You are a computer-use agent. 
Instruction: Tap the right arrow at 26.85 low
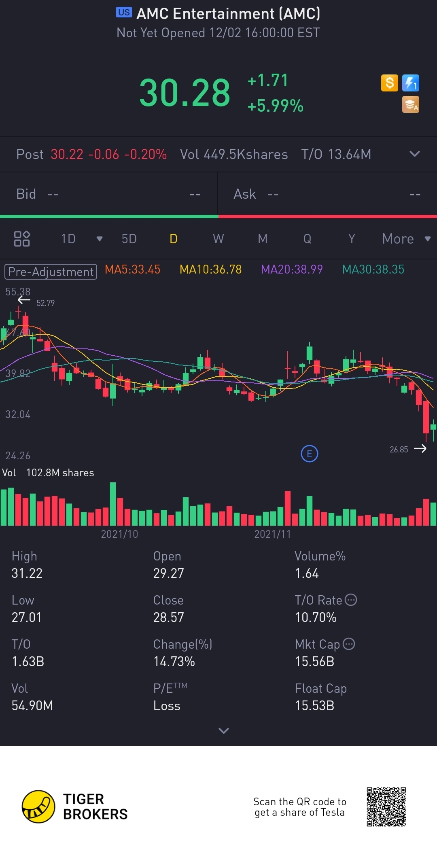(x=420, y=448)
